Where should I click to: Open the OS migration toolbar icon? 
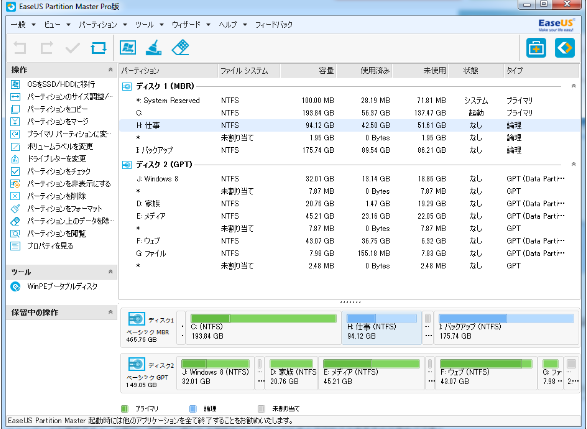pyautogui.click(x=128, y=48)
